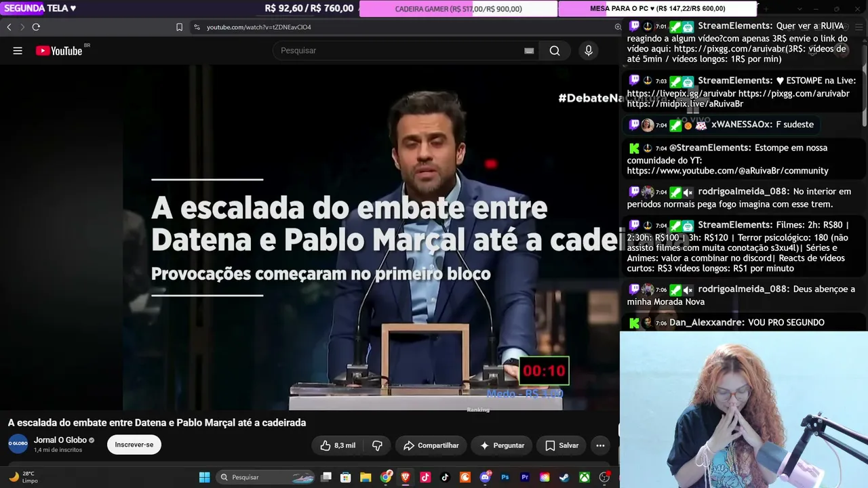This screenshot has width=868, height=488.
Task: Open the Jornal O Globo channel name
Action: tap(60, 440)
